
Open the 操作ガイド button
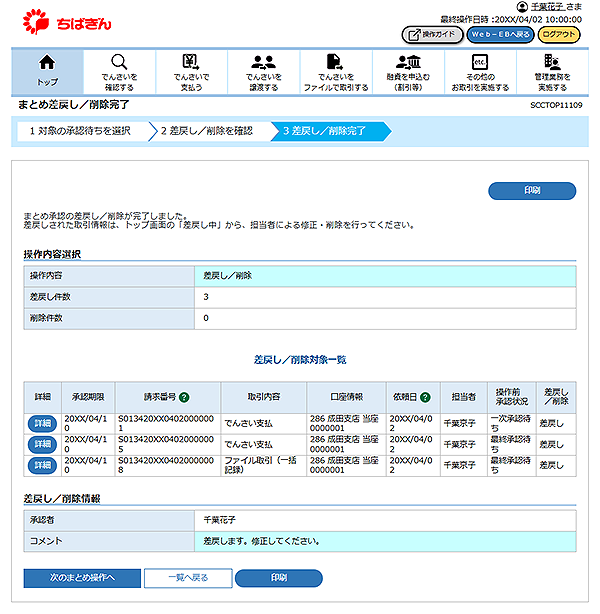point(432,34)
